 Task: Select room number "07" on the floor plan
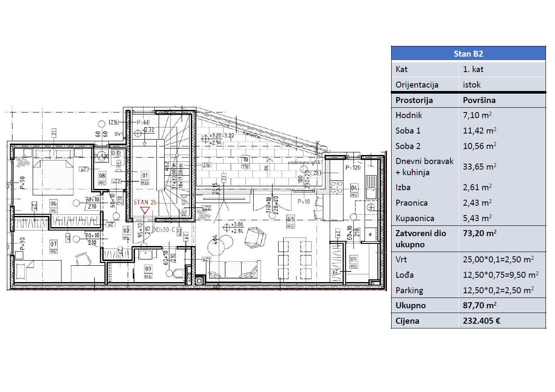point(54,245)
